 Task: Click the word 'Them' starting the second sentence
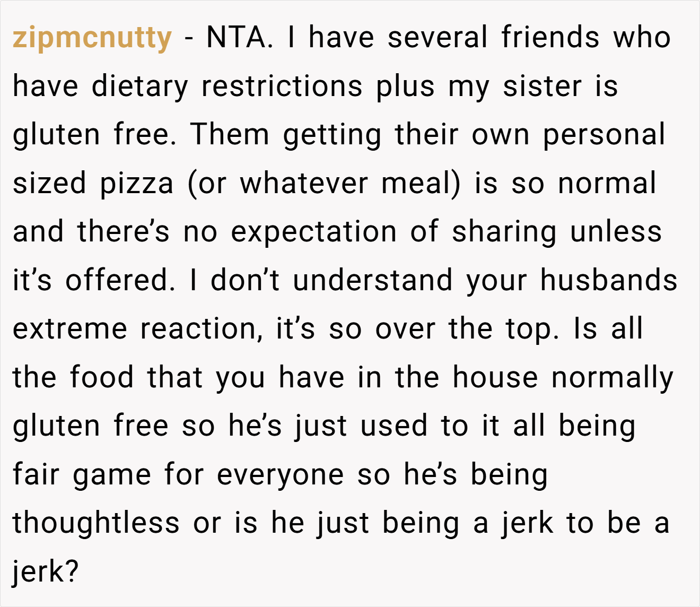coord(230,134)
